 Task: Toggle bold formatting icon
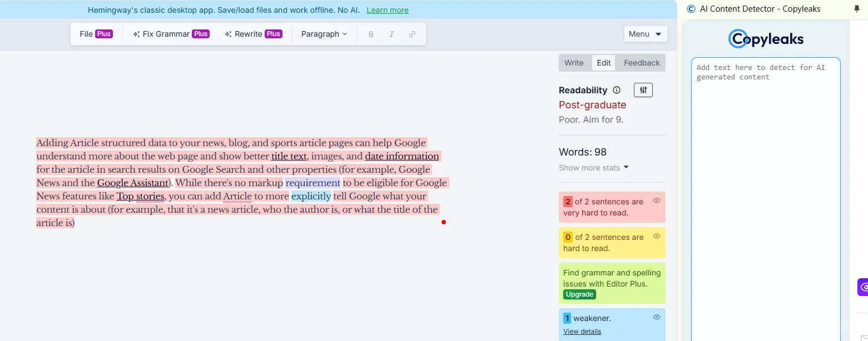tap(371, 34)
